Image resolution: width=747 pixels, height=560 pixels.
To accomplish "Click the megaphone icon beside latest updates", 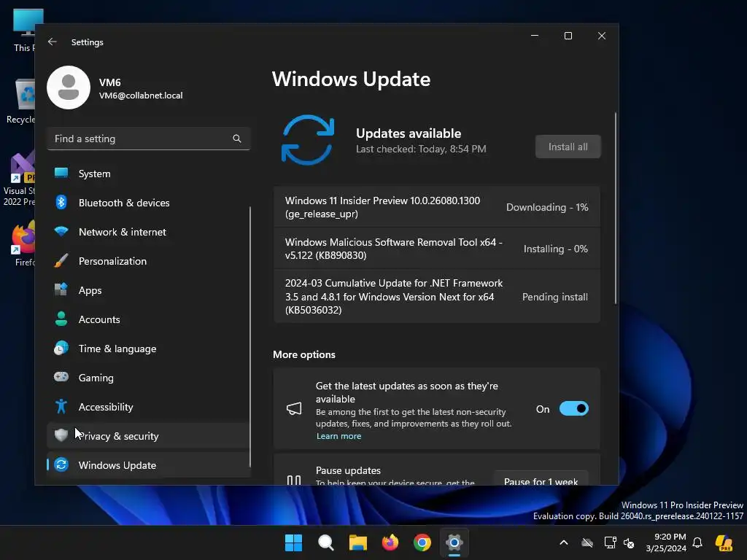I will [x=294, y=408].
